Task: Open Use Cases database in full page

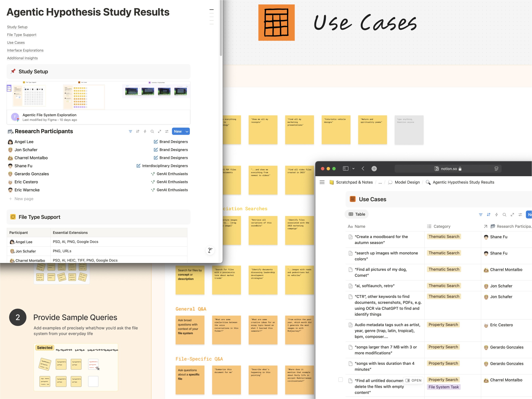Action: click(512, 215)
